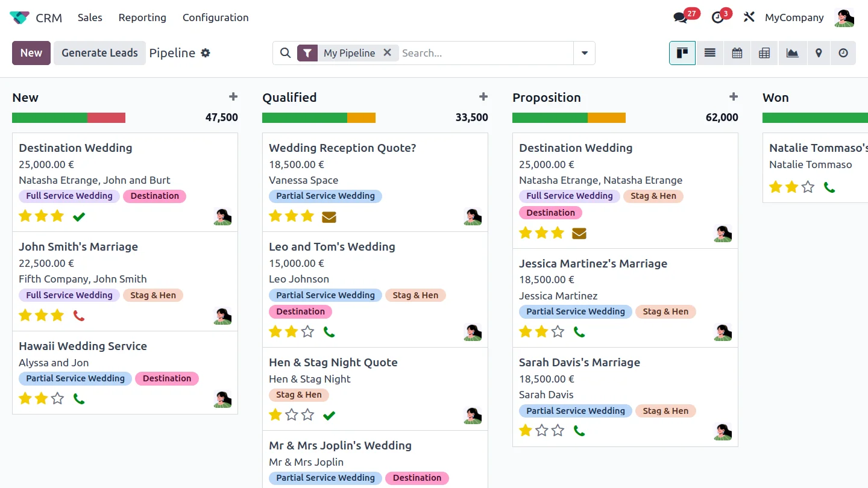Open the Reporting menu
Viewport: 868px width, 488px height.
click(x=142, y=17)
